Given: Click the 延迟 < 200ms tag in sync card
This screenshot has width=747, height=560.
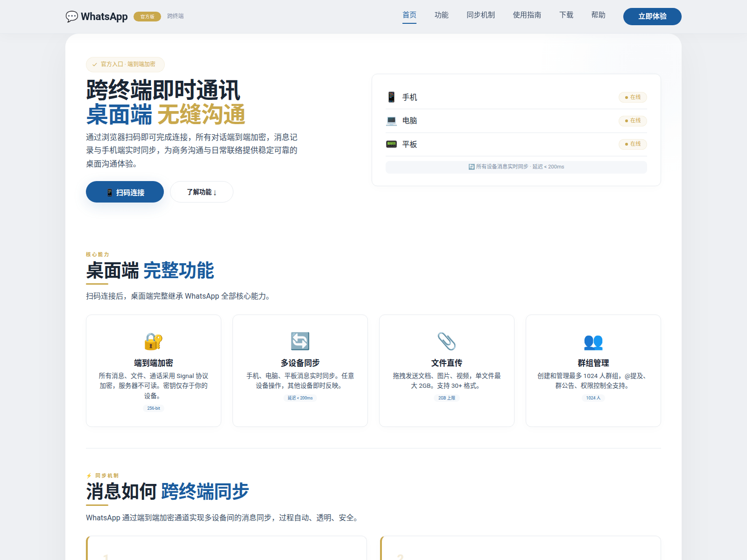Looking at the screenshot, I should [300, 398].
